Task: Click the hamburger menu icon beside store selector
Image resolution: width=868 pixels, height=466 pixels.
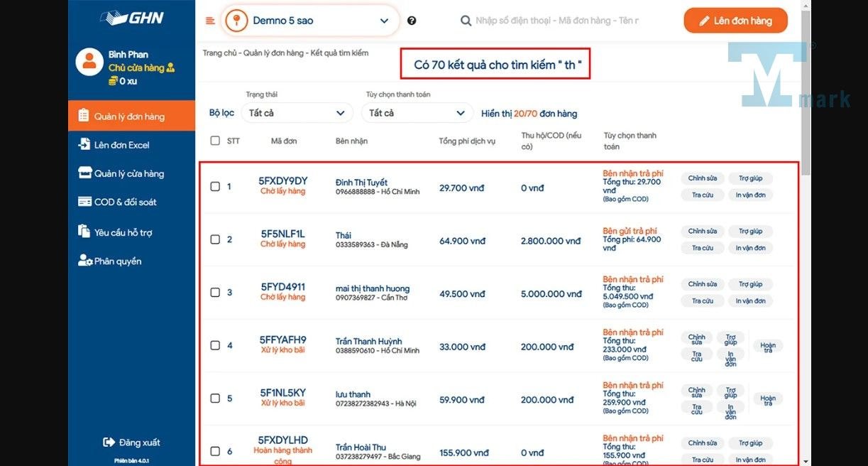Action: (x=210, y=21)
